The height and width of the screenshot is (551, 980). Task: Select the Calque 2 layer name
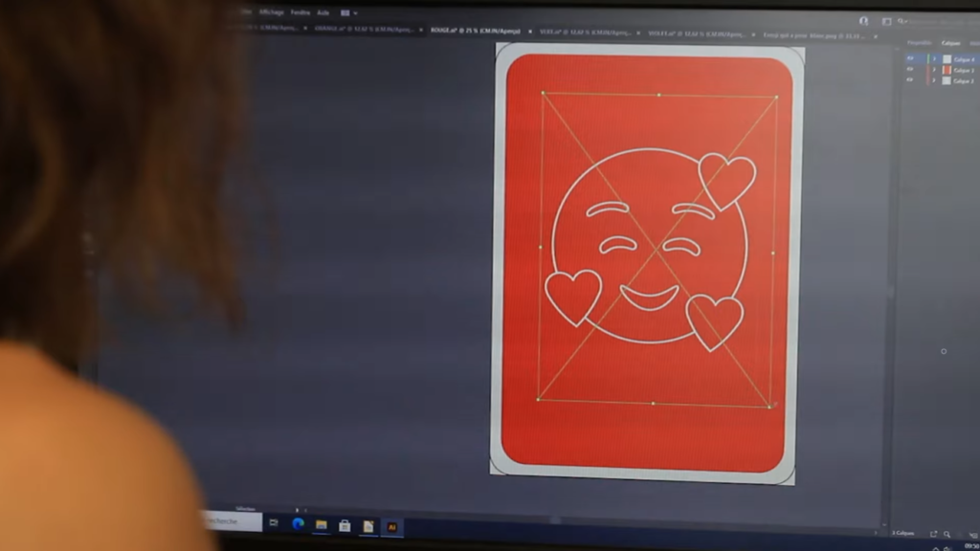pyautogui.click(x=963, y=81)
